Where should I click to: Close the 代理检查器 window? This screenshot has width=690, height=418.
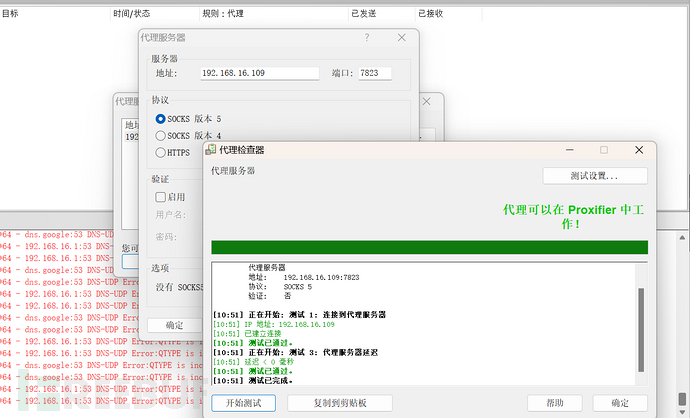point(639,150)
